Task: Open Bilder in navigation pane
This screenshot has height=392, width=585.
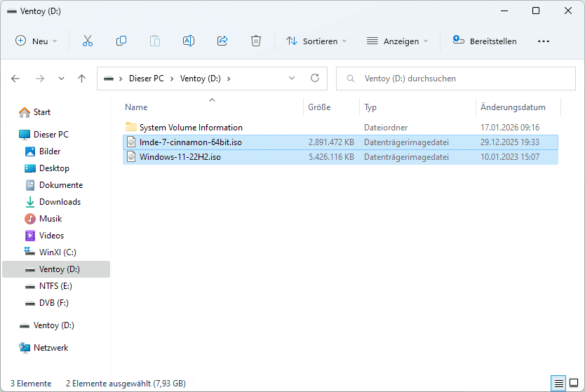Action: [x=50, y=151]
